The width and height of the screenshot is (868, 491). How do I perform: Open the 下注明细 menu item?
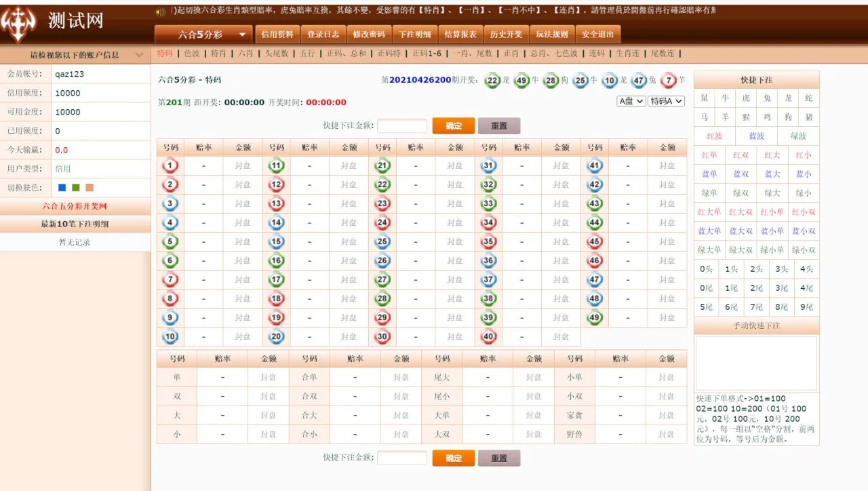click(414, 35)
